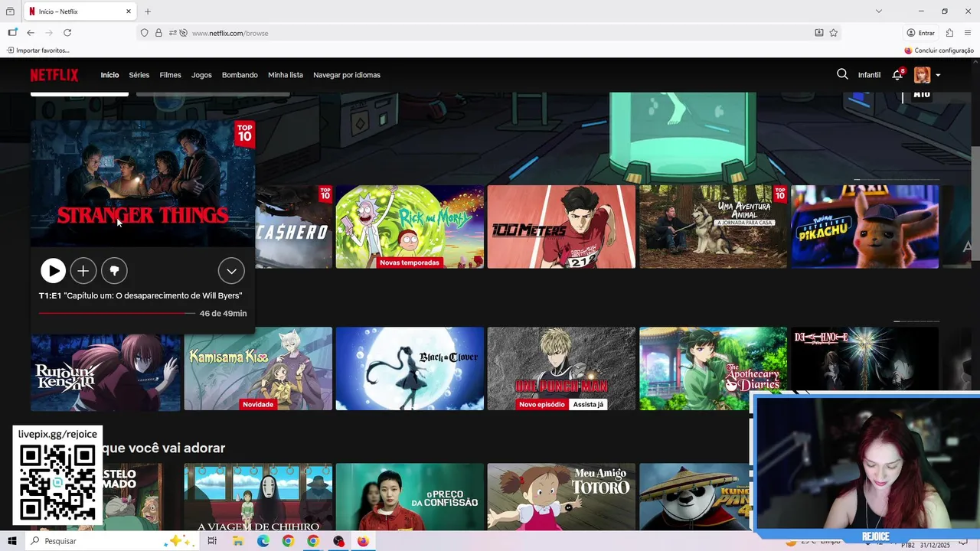Open Netflix search icon
The width and height of the screenshot is (980, 551).
click(842, 74)
